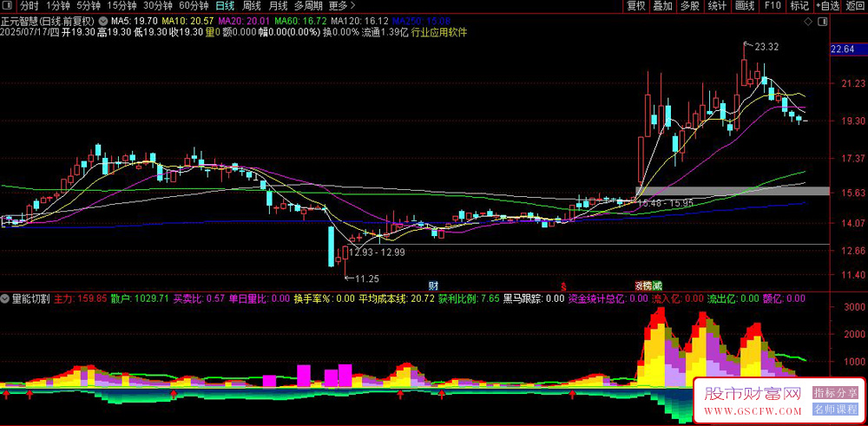The image size is (868, 426).
Task: Switch to the 周线 weekly tab
Action: (252, 6)
